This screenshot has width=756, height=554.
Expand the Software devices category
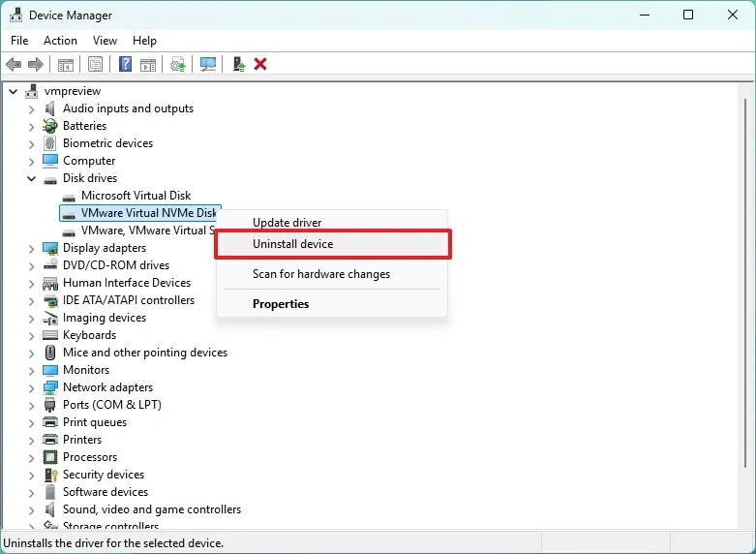tap(31, 492)
